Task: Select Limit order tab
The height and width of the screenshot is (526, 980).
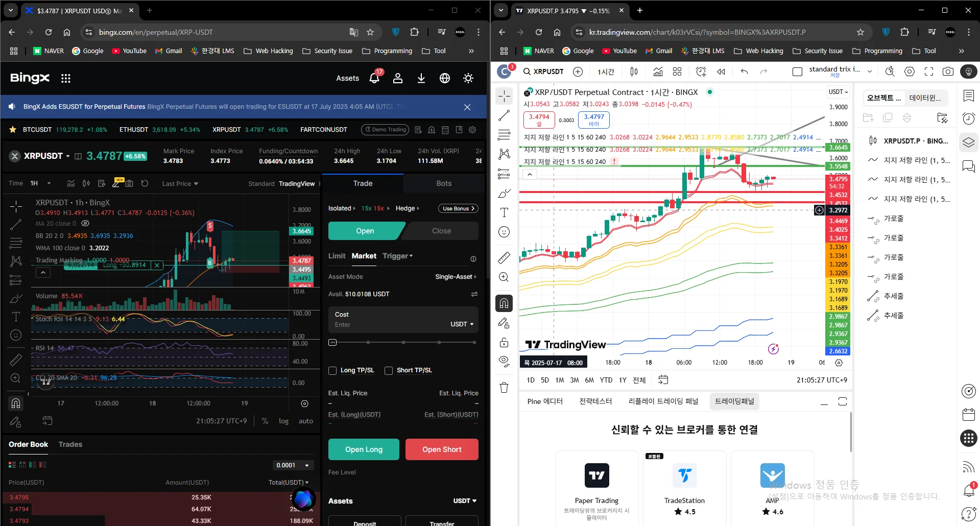Action: click(337, 256)
